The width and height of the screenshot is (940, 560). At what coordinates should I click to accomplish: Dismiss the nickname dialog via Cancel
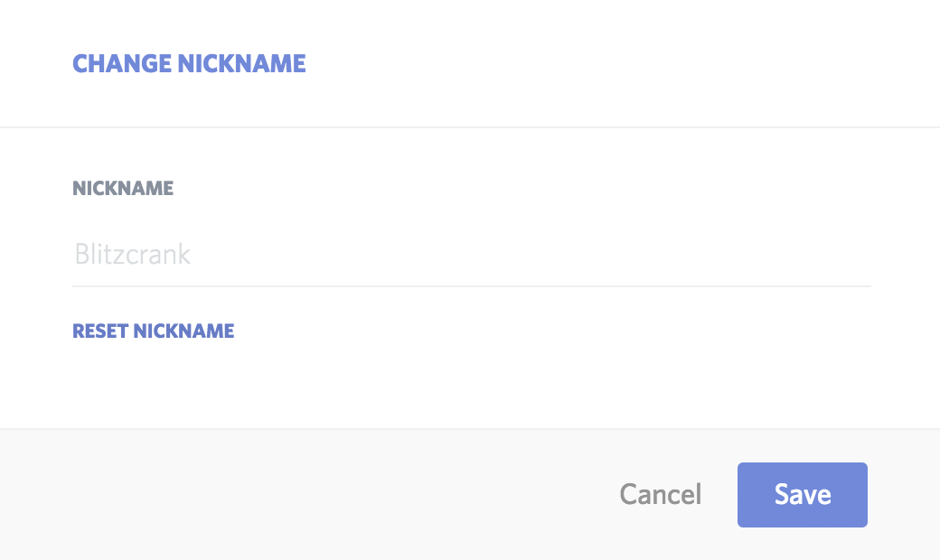pos(660,494)
